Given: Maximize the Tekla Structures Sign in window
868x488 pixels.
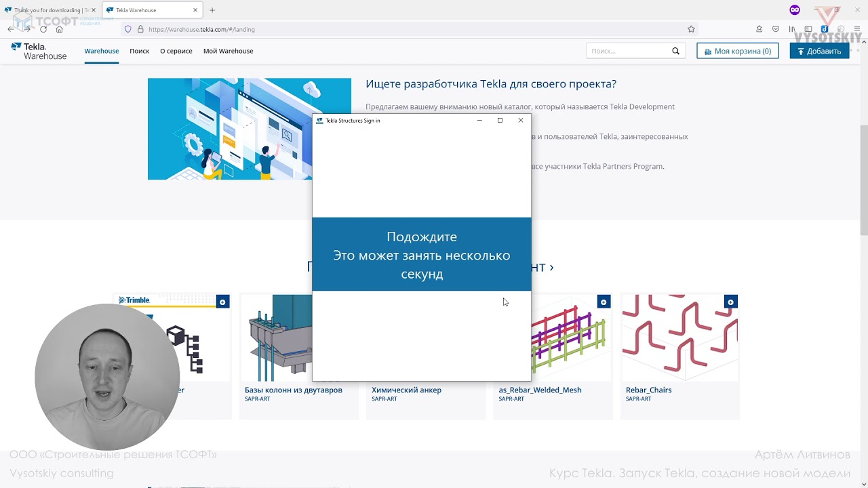Looking at the screenshot, I should coord(500,120).
